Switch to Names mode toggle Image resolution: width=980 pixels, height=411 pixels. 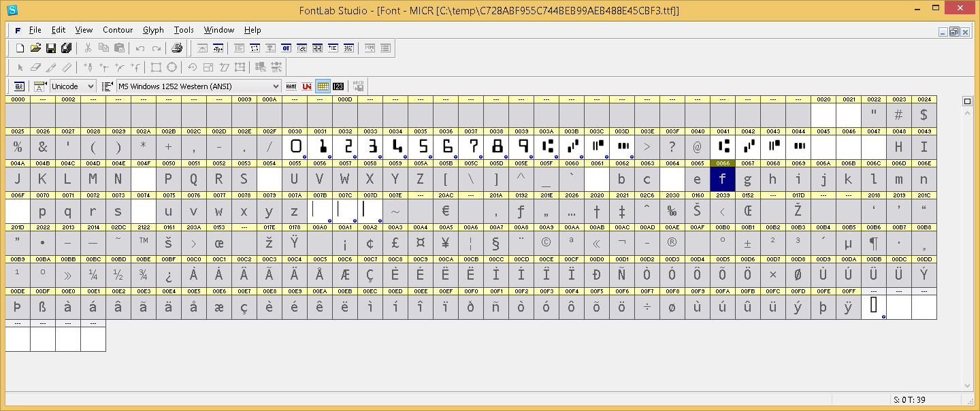[x=291, y=86]
